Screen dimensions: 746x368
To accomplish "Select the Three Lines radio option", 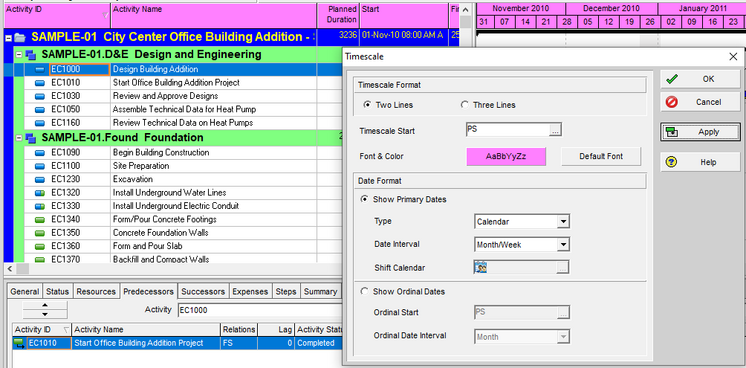I will [x=464, y=105].
